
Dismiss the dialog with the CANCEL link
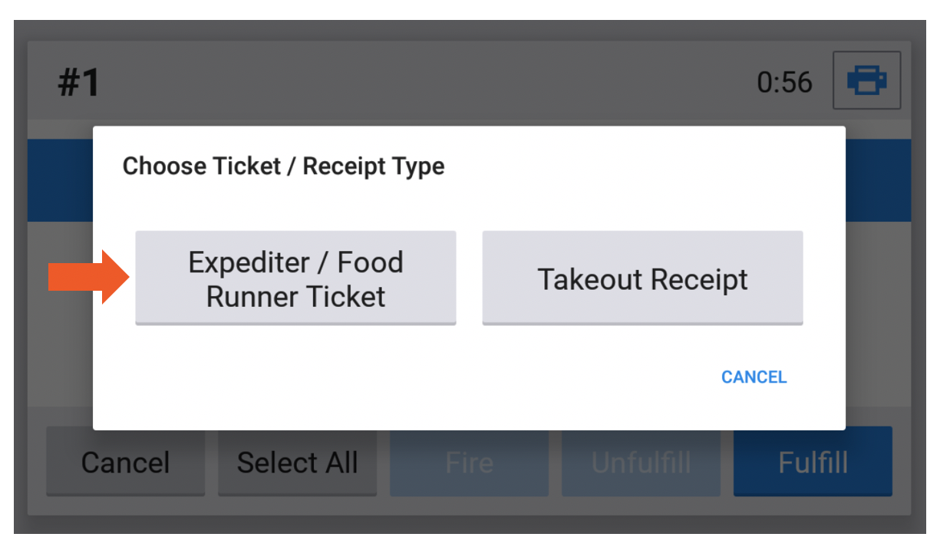754,377
